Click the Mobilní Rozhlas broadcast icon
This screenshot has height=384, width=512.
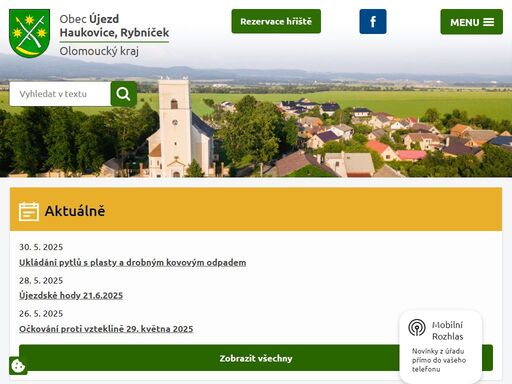(417, 327)
